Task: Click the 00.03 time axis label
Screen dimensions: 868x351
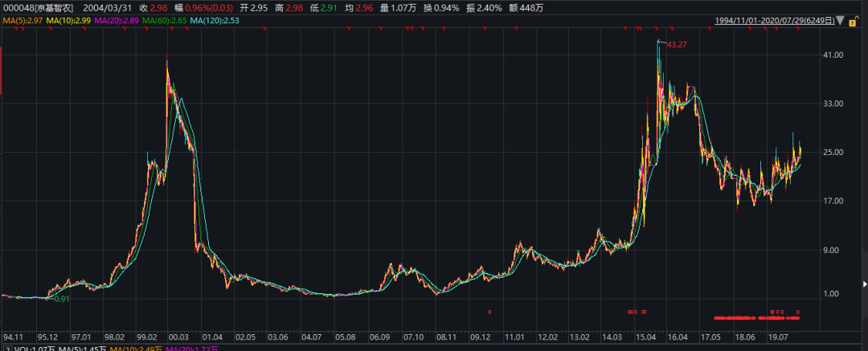Action: [179, 337]
